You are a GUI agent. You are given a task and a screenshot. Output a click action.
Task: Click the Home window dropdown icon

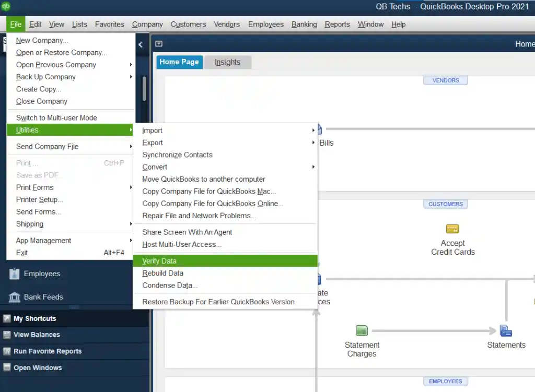(159, 44)
